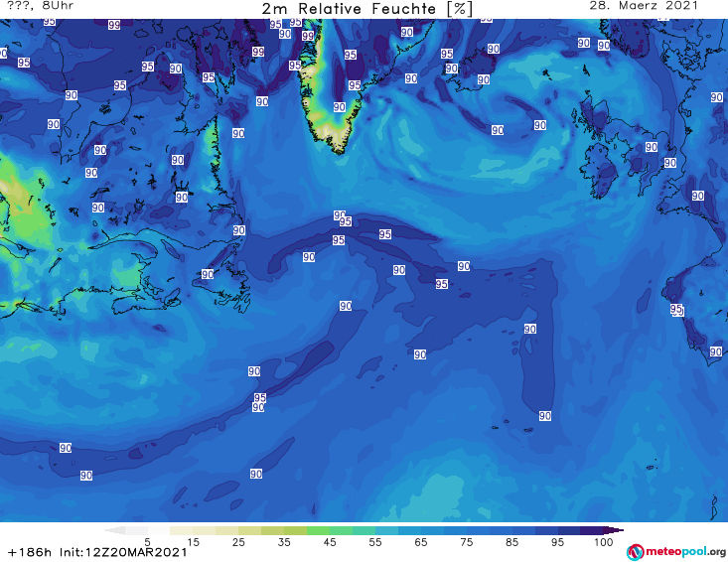Click legend tick label '75'
The image size is (728, 562).
[466, 542]
